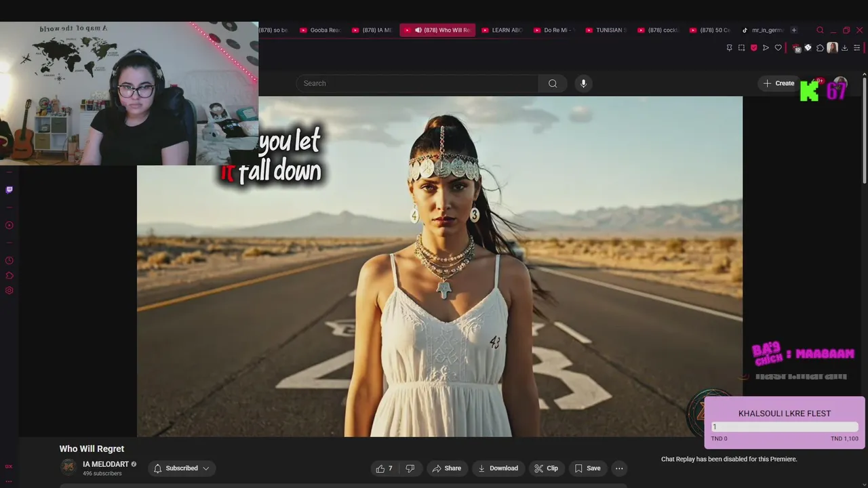Open Extensions cube icon in sidebar
This screenshot has width=868, height=488.
pos(9,275)
